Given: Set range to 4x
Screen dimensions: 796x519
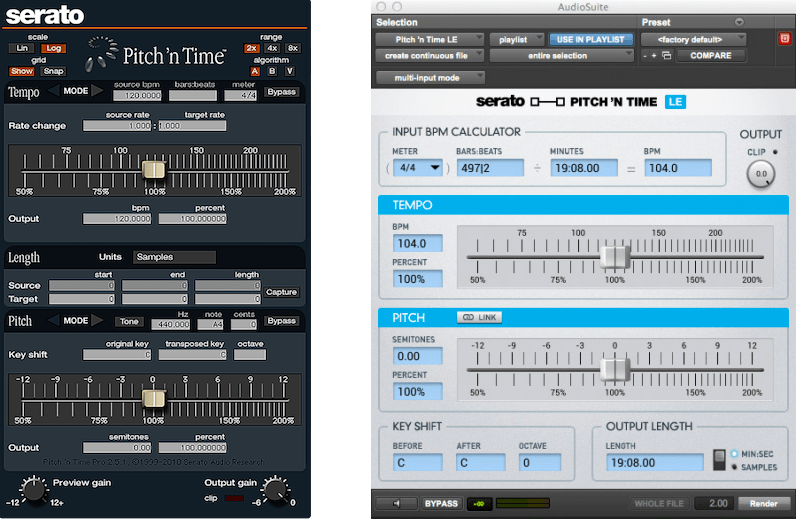Looking at the screenshot, I should click(x=272, y=48).
